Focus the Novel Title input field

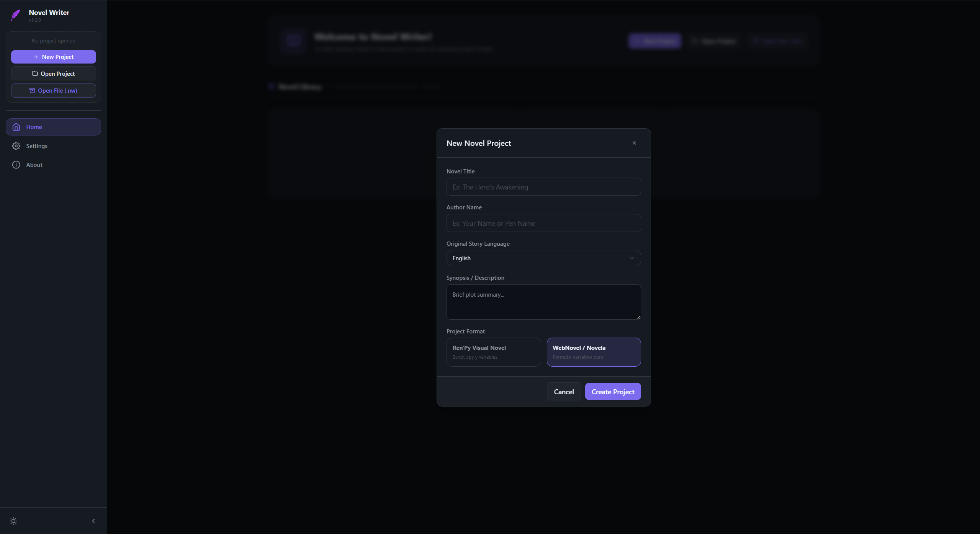pos(543,186)
